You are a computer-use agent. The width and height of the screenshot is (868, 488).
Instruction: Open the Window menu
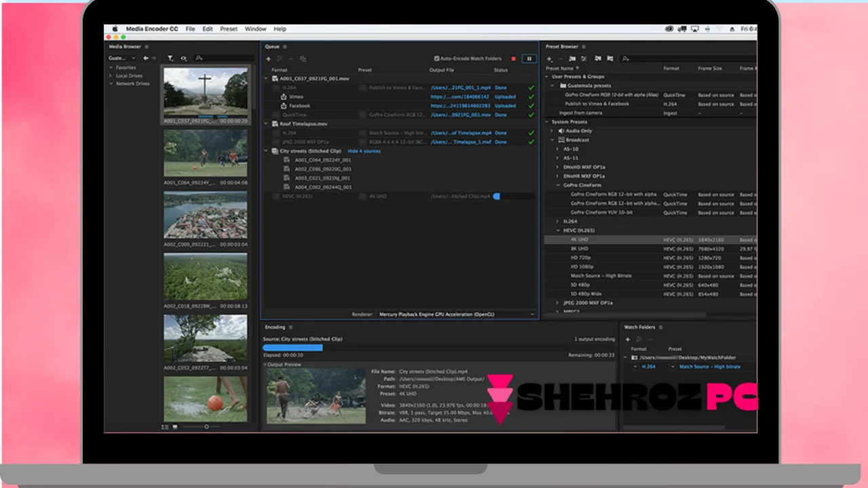255,29
